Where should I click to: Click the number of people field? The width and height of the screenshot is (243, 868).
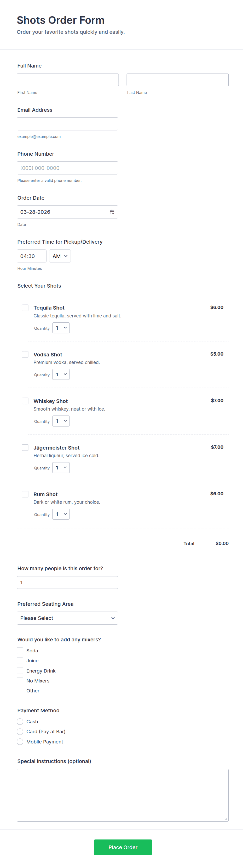click(67, 582)
